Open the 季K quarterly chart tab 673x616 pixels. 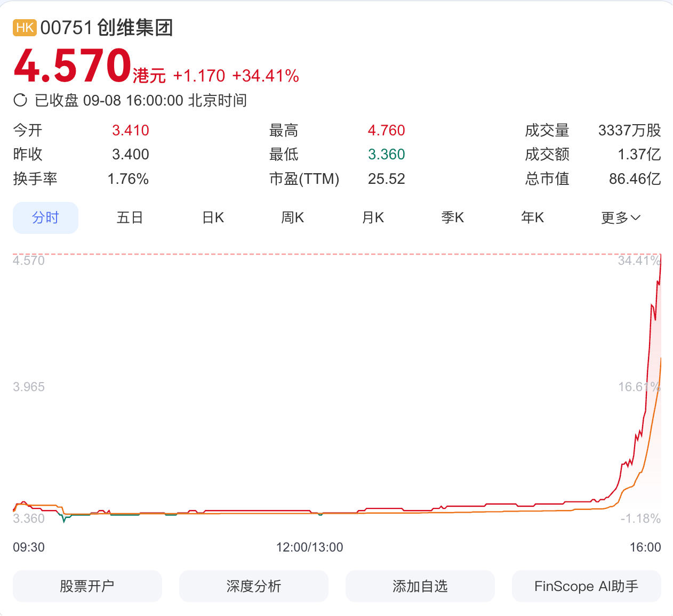coord(453,218)
